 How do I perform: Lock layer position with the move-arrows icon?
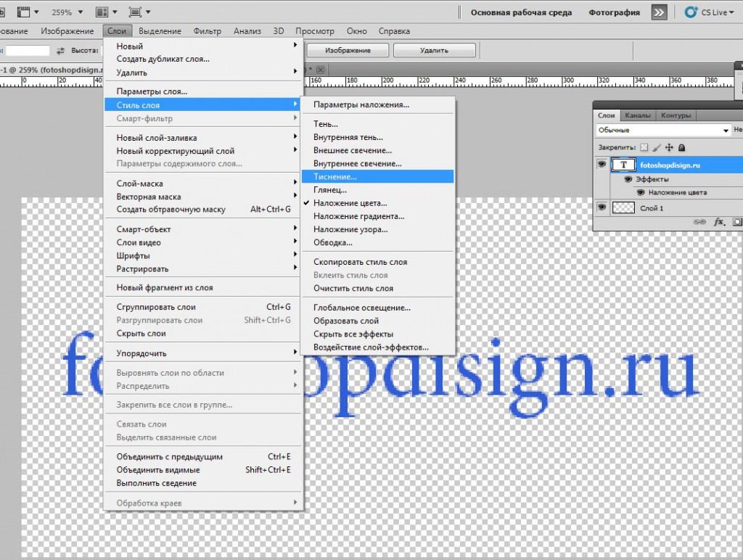click(669, 148)
